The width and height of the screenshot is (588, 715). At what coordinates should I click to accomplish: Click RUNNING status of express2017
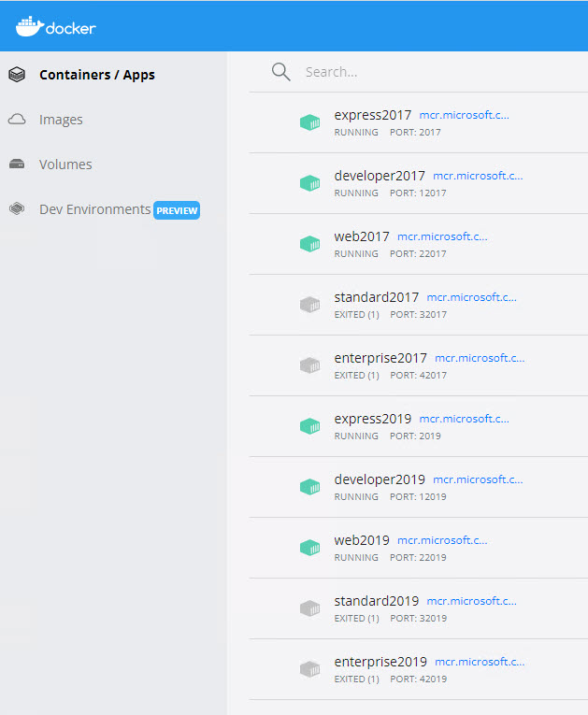click(356, 132)
